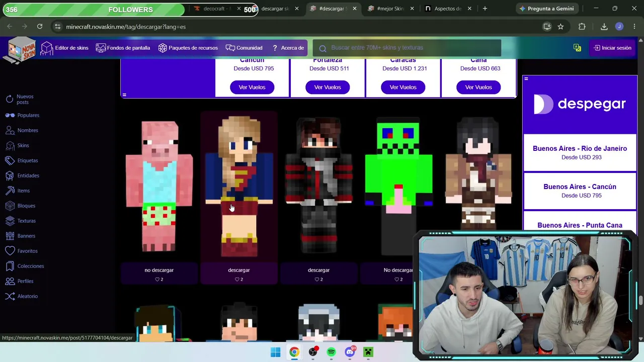
Task: Open the blonde Supergirl skin thumbnail
Action: 239,186
